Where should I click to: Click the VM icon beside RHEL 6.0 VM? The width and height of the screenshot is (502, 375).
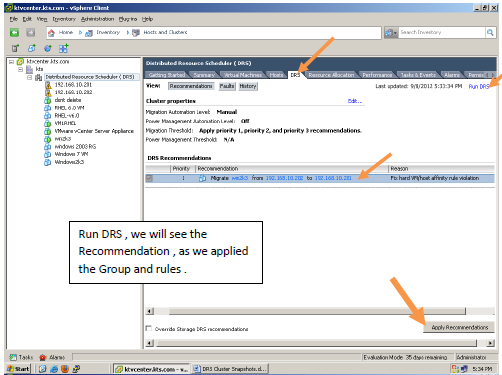click(48, 108)
